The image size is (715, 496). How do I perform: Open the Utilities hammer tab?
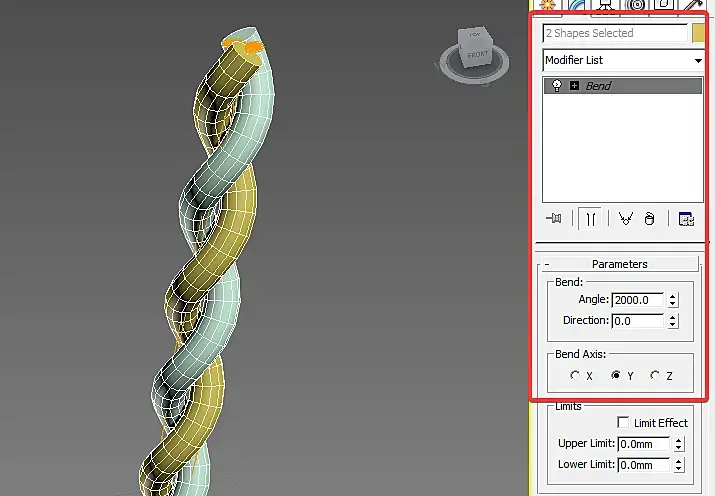coord(693,5)
